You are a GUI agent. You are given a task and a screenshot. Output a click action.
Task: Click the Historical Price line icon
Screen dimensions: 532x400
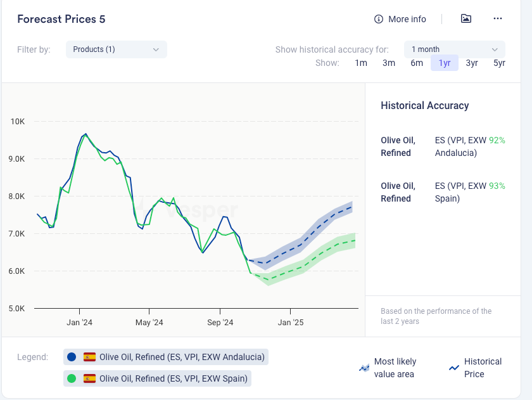click(x=454, y=368)
